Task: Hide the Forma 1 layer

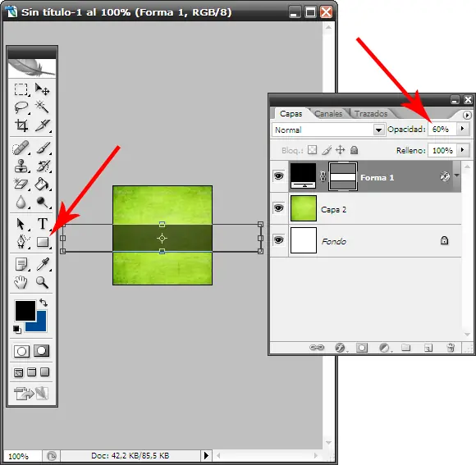Action: point(278,176)
